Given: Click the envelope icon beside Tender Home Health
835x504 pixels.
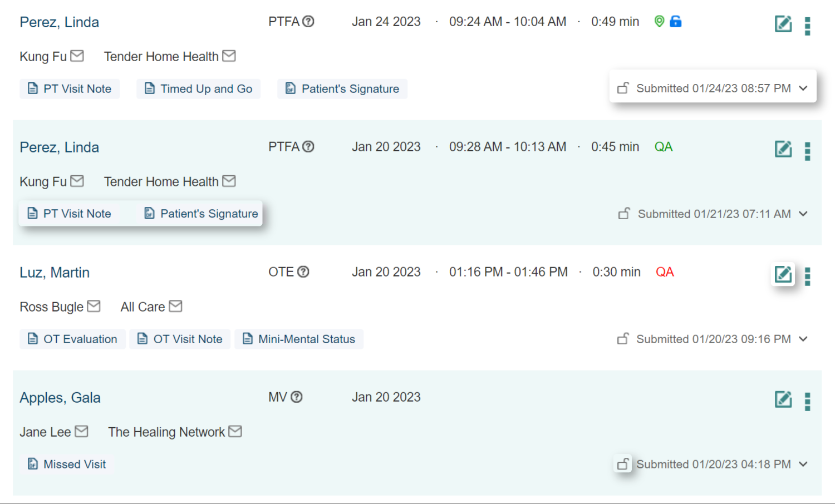Looking at the screenshot, I should pos(229,56).
